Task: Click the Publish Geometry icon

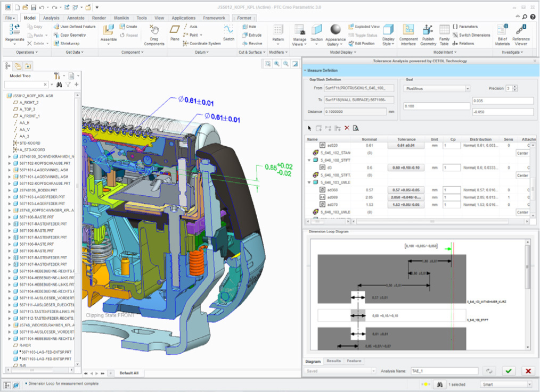Action: tap(427, 30)
